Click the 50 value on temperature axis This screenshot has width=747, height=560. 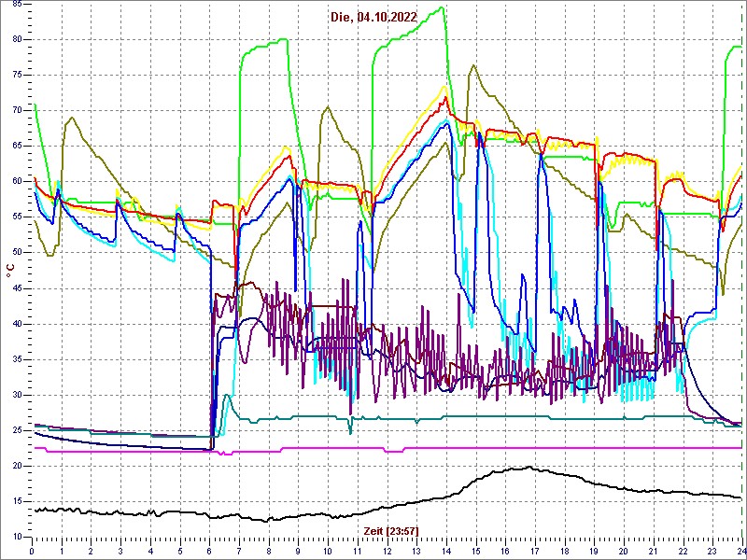coord(17,252)
